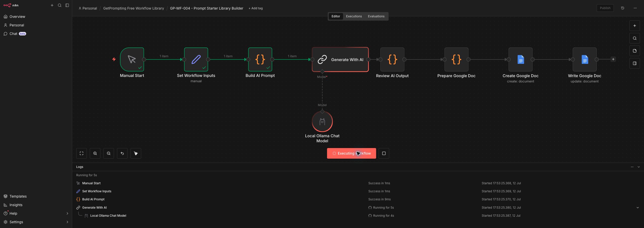Open the sidebar search icon

click(60, 5)
